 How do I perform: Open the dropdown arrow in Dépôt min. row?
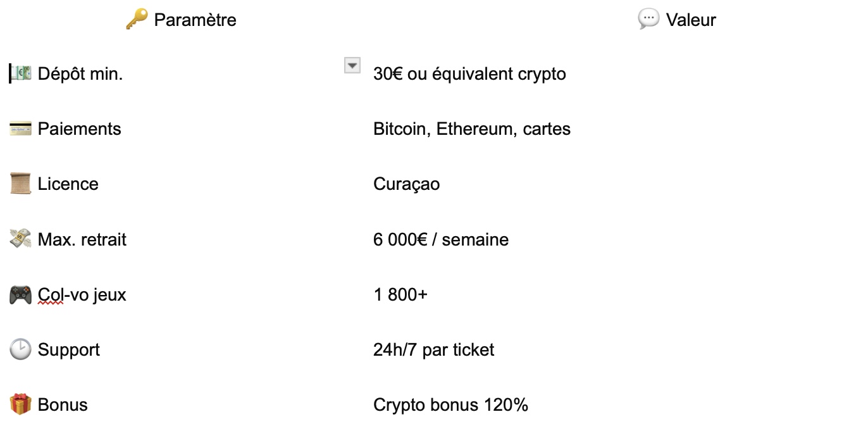[x=352, y=65]
